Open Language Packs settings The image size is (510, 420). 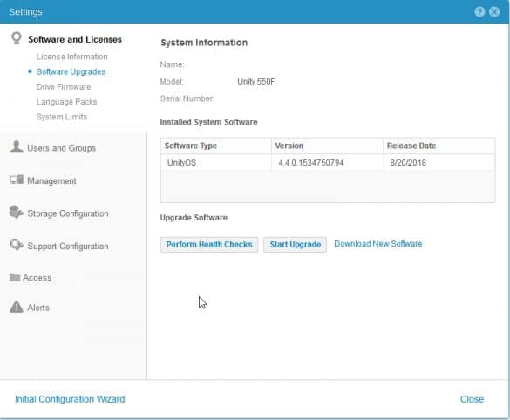pyautogui.click(x=66, y=101)
